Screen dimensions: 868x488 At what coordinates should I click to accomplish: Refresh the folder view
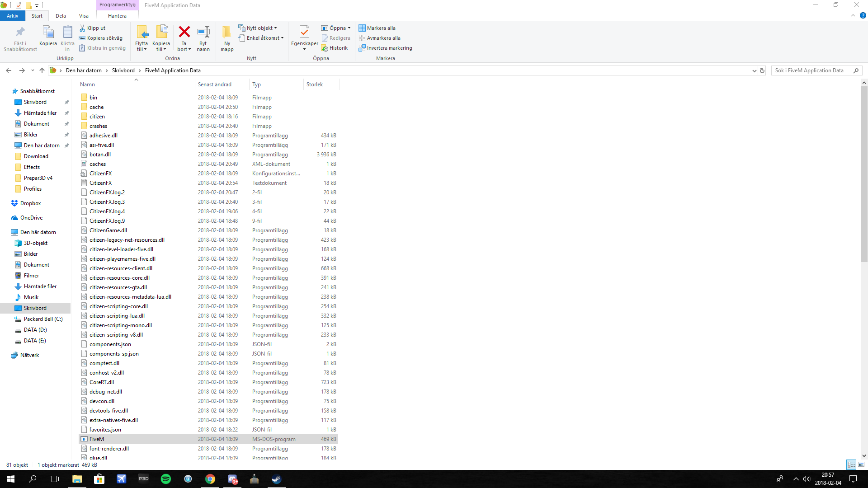pos(762,70)
